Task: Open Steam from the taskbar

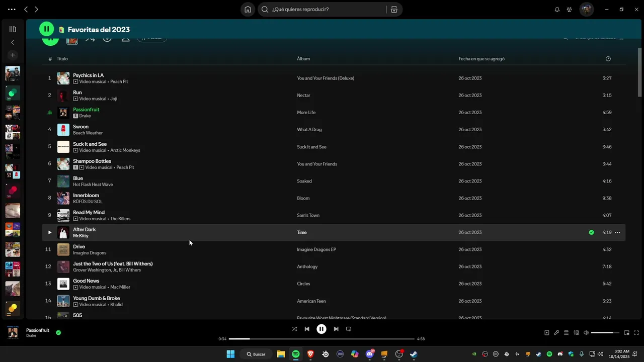Action: 414,354
